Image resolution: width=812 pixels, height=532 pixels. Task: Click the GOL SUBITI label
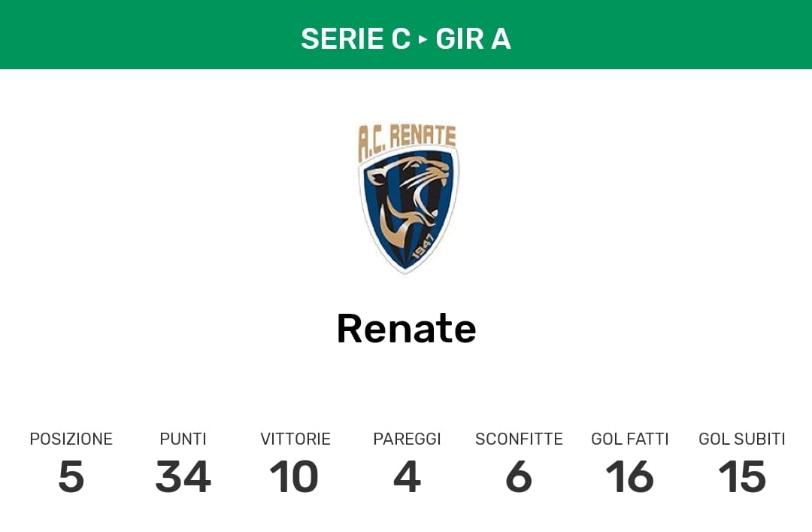point(742,439)
